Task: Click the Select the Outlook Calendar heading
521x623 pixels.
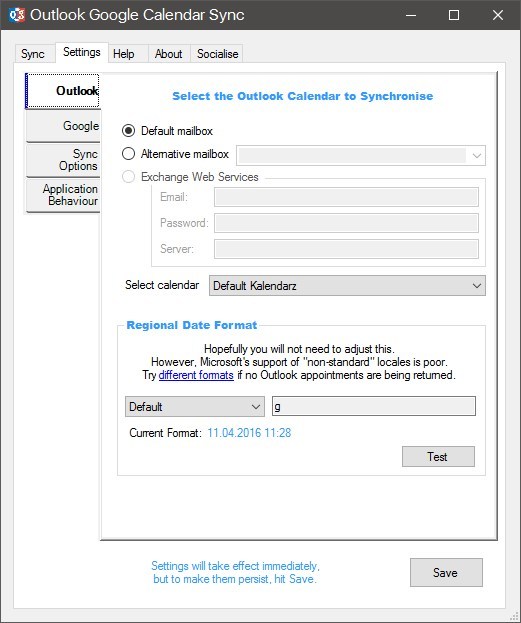Action: [302, 96]
